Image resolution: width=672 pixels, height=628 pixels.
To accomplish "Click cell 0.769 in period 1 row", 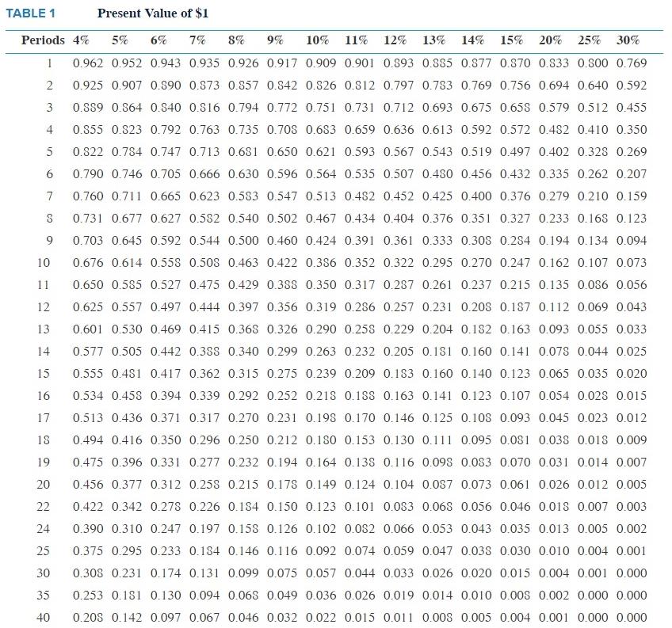I will (632, 63).
